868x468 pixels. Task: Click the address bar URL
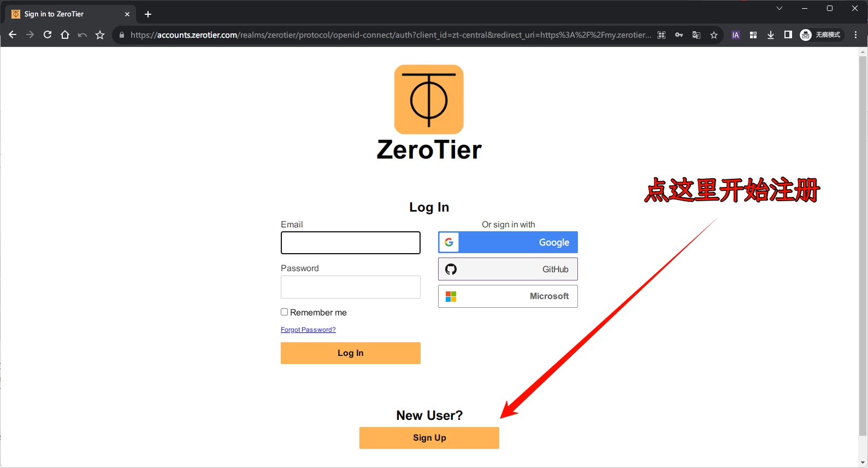391,35
